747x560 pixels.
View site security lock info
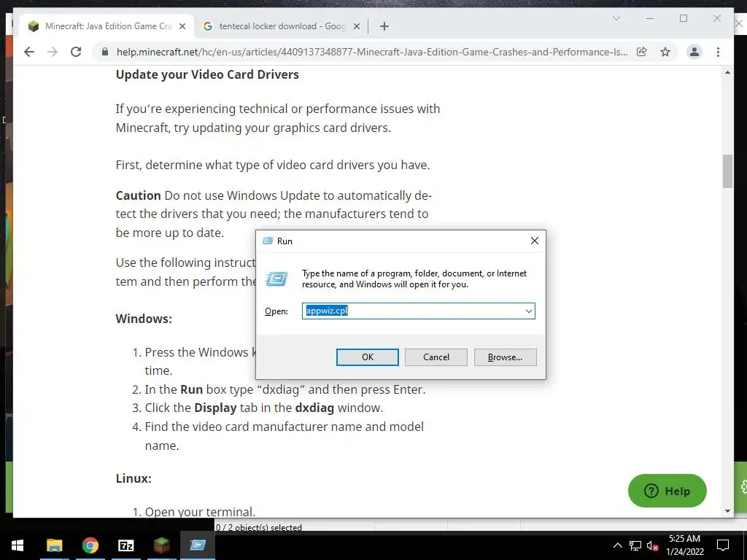click(x=105, y=52)
